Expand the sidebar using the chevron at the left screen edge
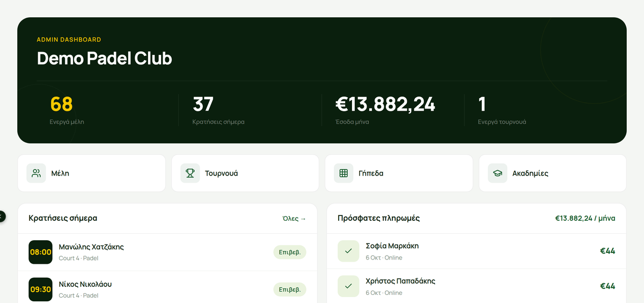 click(2, 216)
